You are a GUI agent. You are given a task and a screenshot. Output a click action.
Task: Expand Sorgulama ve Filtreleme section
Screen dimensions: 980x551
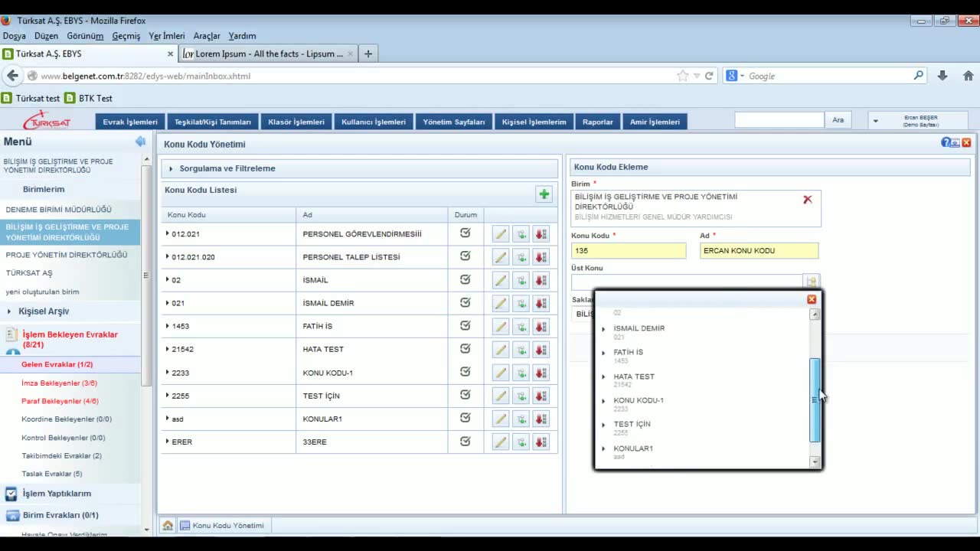[227, 168]
